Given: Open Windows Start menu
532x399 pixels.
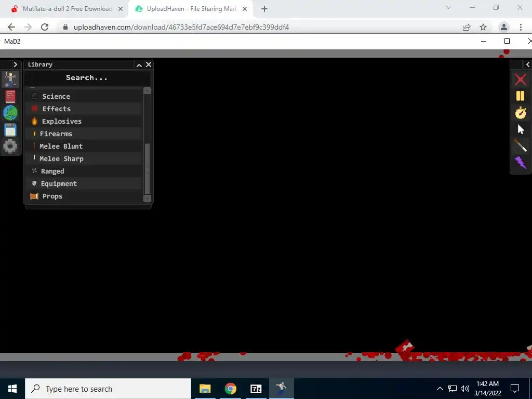Looking at the screenshot, I should (x=12, y=389).
